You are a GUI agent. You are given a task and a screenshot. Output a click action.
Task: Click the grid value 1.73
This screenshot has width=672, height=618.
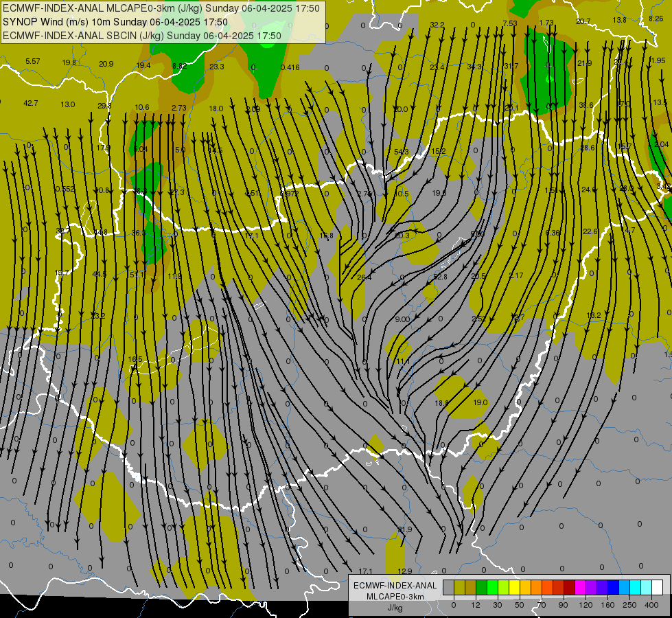coord(546,23)
